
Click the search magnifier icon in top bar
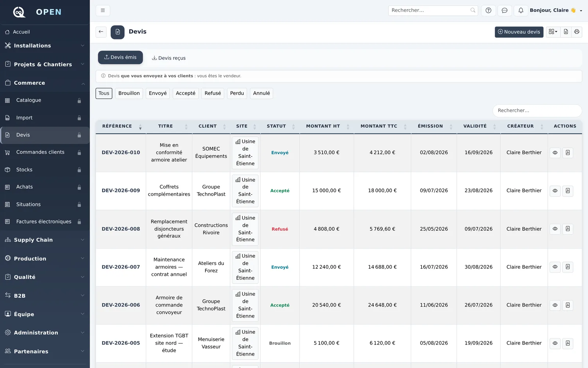pos(473,10)
